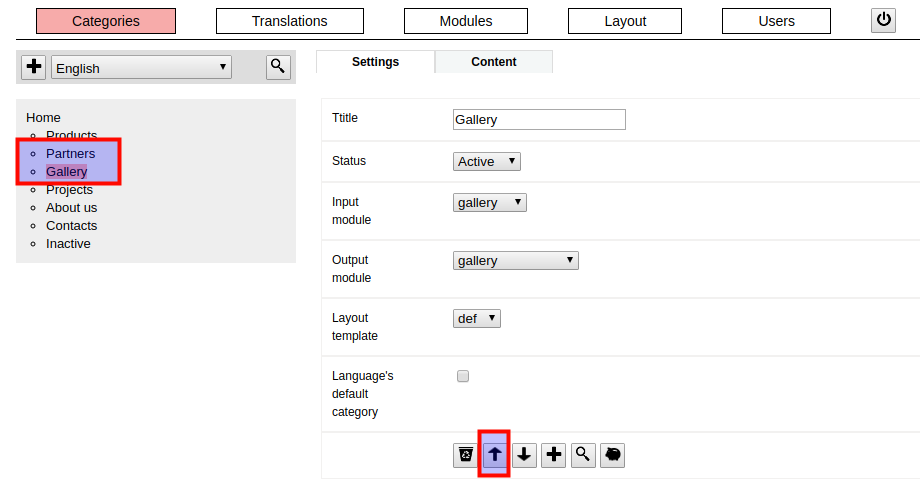Click the magnifier icon in bottom toolbar
The image size is (920, 484).
point(583,455)
